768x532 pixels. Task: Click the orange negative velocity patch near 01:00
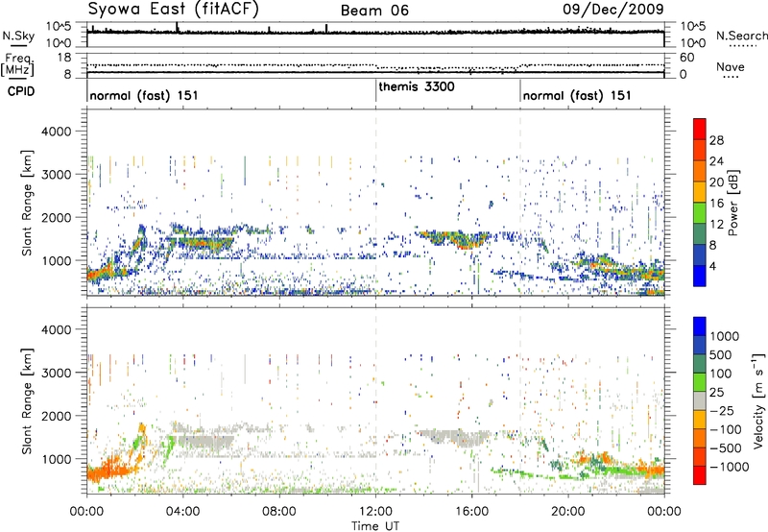tap(108, 472)
